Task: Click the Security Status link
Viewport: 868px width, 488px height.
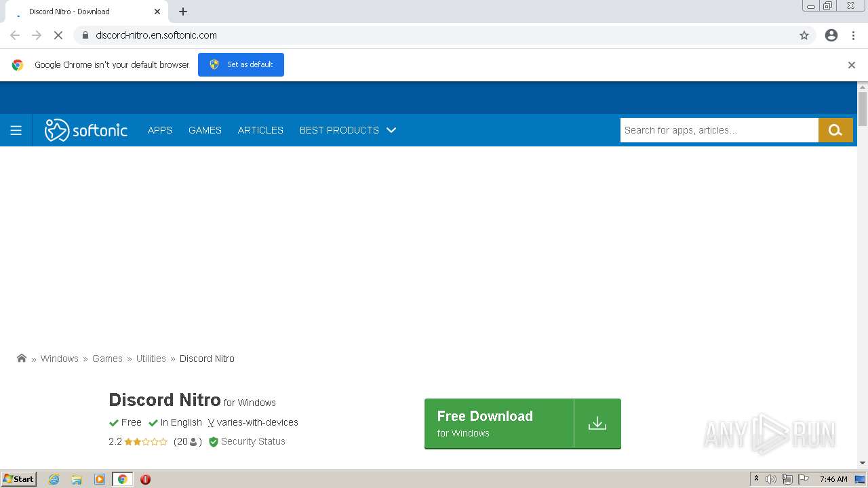Action: click(x=253, y=441)
